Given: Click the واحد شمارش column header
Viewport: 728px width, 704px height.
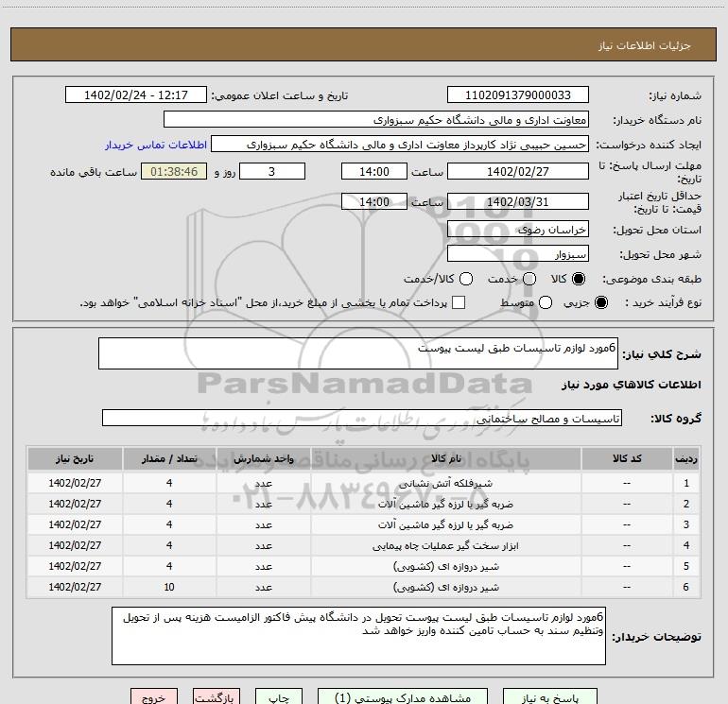Looking at the screenshot, I should click(263, 458).
